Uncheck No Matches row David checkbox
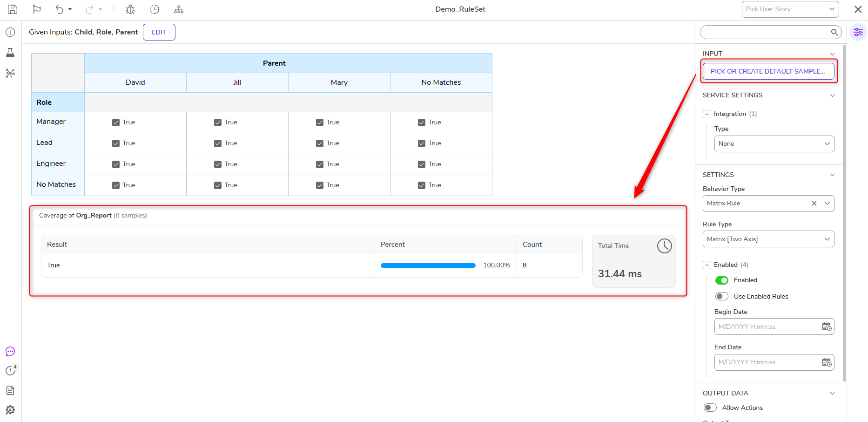Screen dimensions: 868x422 116,185
